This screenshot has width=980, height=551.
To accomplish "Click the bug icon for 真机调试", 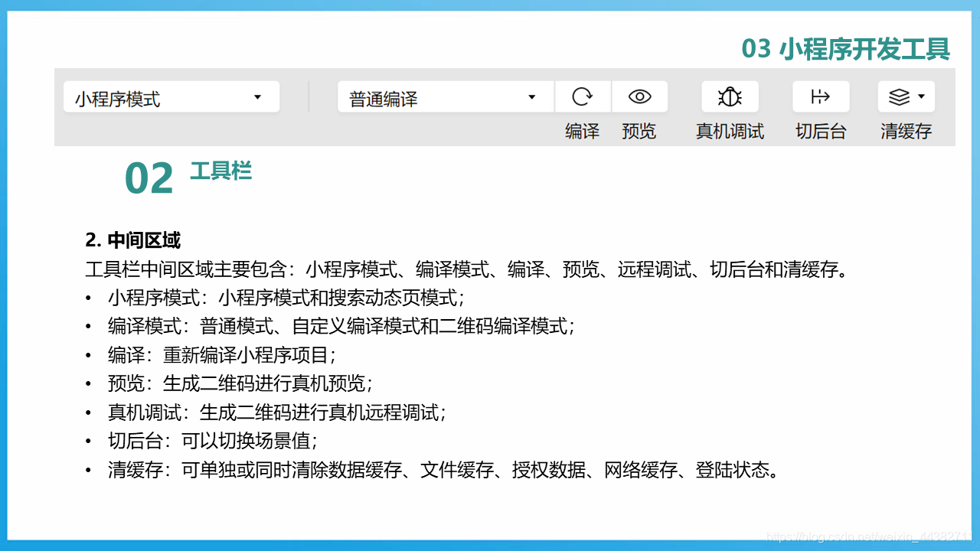I will [x=730, y=96].
